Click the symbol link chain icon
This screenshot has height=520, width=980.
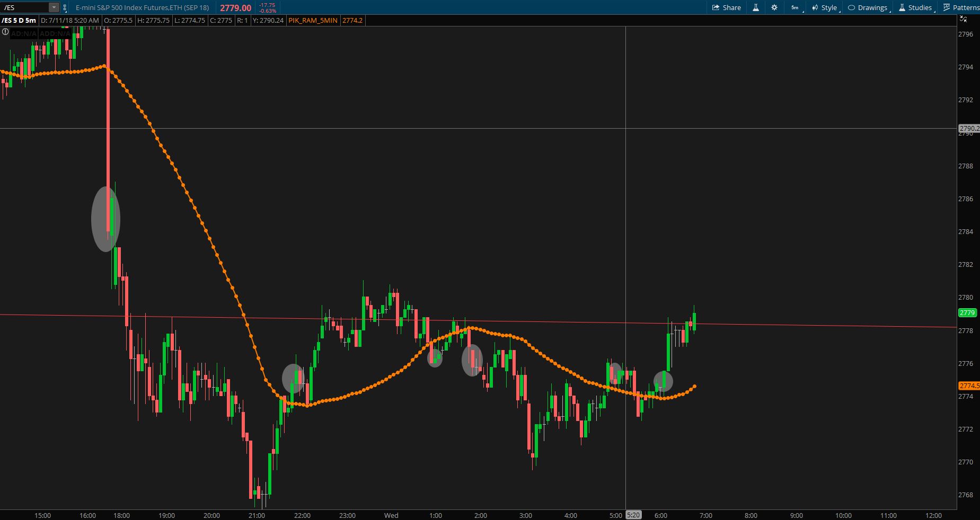tap(65, 7)
